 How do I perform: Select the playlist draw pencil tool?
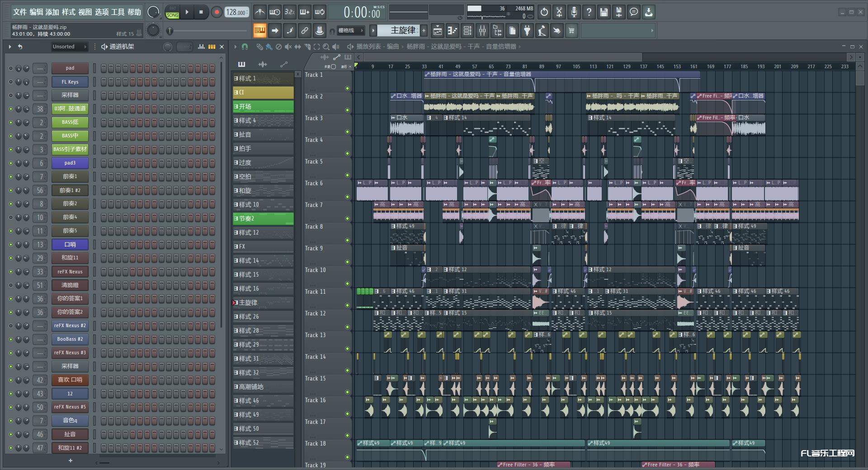259,47
